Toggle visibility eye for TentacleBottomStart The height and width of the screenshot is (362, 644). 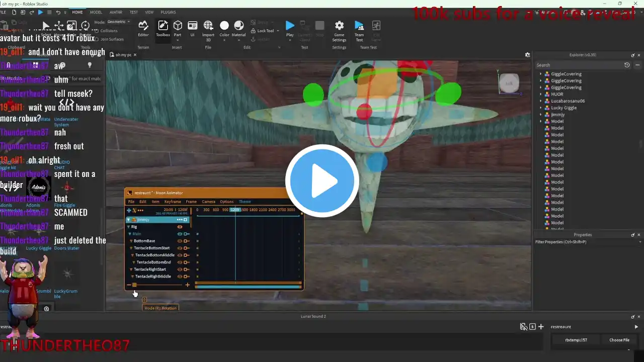click(180, 248)
